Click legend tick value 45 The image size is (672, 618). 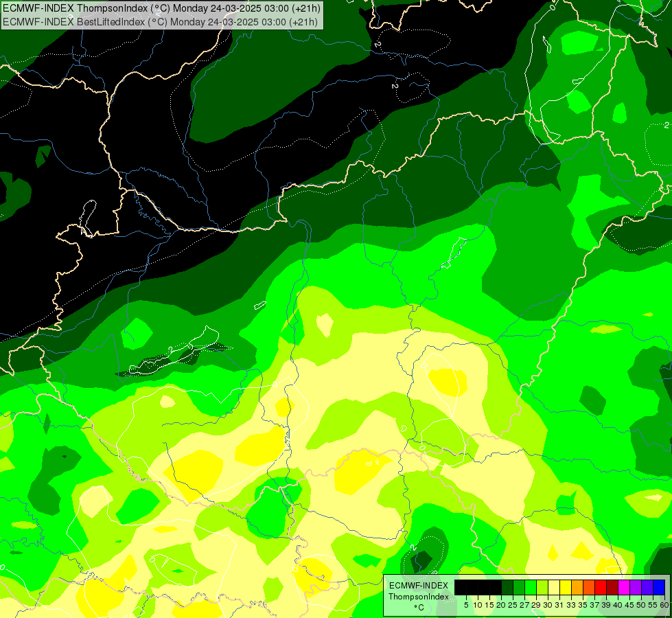pyautogui.click(x=629, y=605)
